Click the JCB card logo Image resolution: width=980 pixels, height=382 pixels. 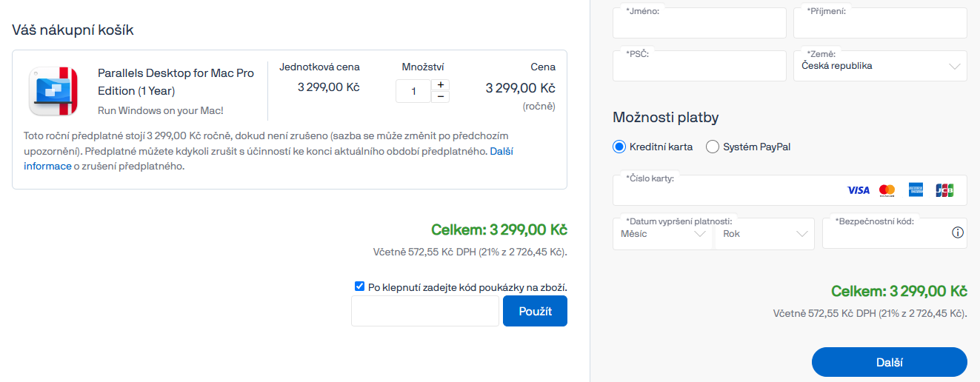tap(944, 190)
